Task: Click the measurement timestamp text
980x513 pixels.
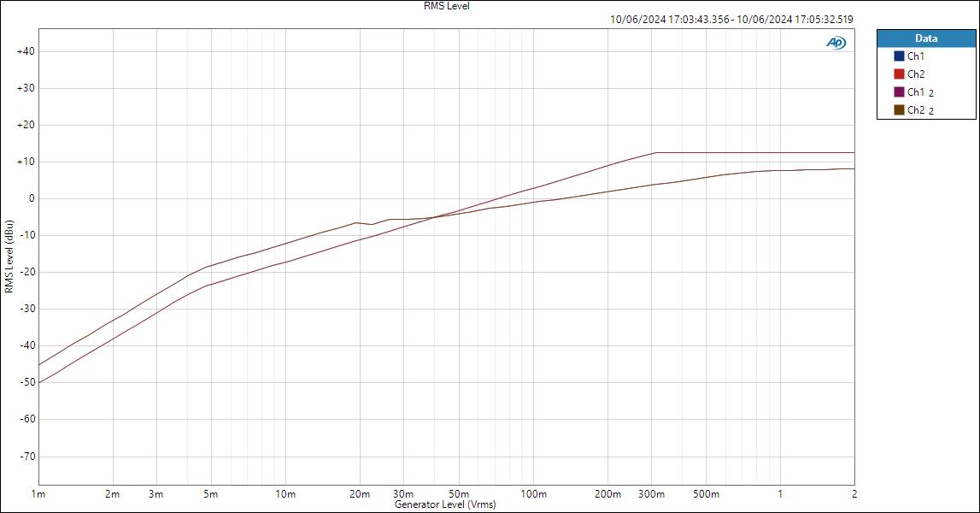Action: coord(731,18)
